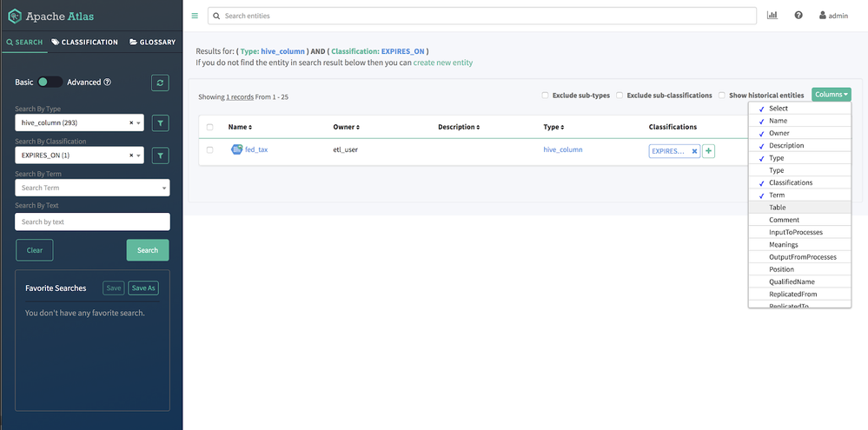This screenshot has height=430, width=868.
Task: Select the fed_tax row checkbox
Action: tap(209, 150)
